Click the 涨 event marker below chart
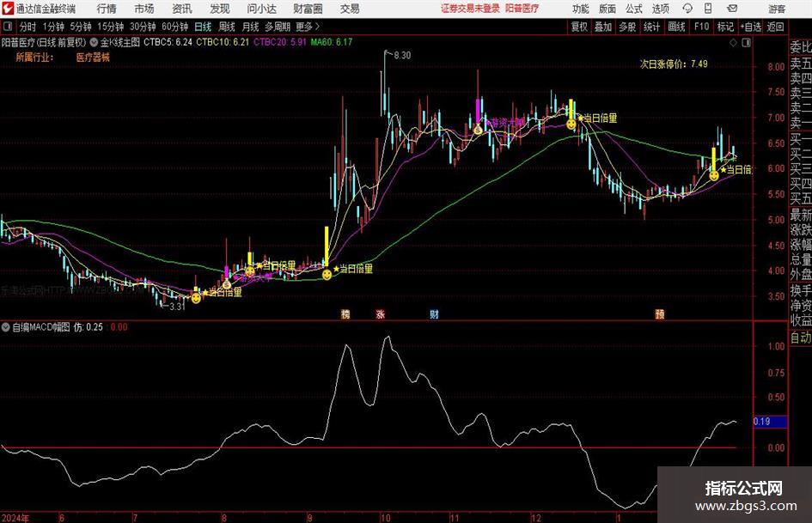This screenshot has width=812, height=523. [380, 313]
